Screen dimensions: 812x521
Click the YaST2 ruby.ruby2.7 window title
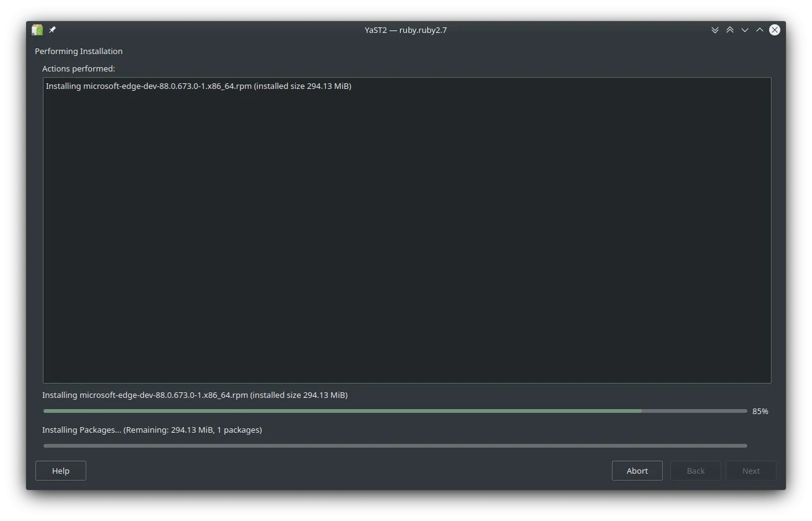pos(405,29)
